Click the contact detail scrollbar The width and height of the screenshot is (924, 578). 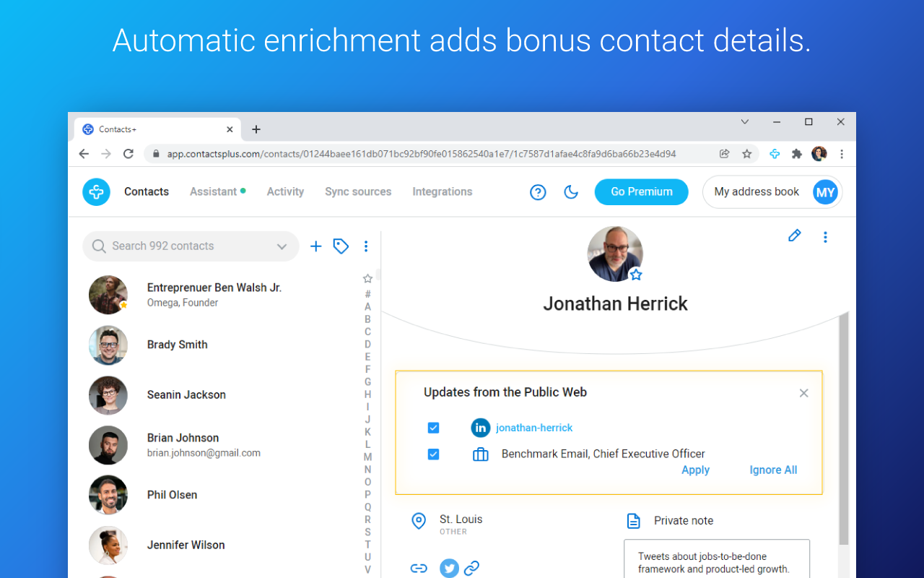coord(844,430)
